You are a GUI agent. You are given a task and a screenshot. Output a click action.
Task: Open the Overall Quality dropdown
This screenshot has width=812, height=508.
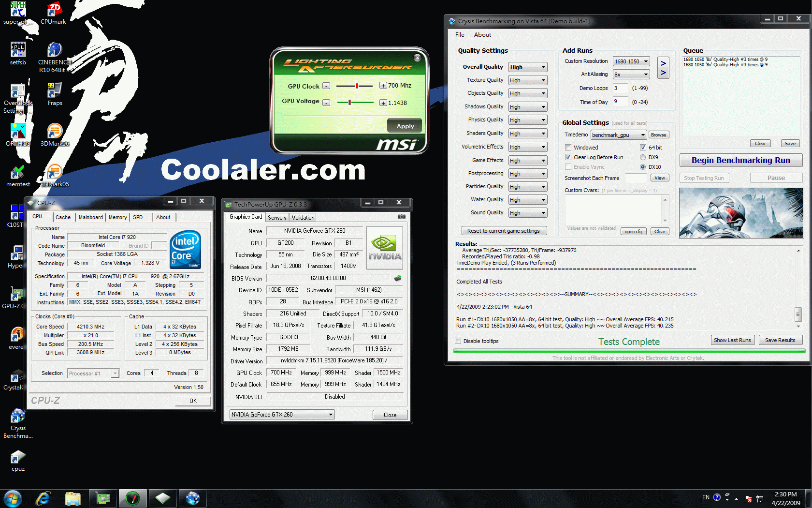point(528,67)
